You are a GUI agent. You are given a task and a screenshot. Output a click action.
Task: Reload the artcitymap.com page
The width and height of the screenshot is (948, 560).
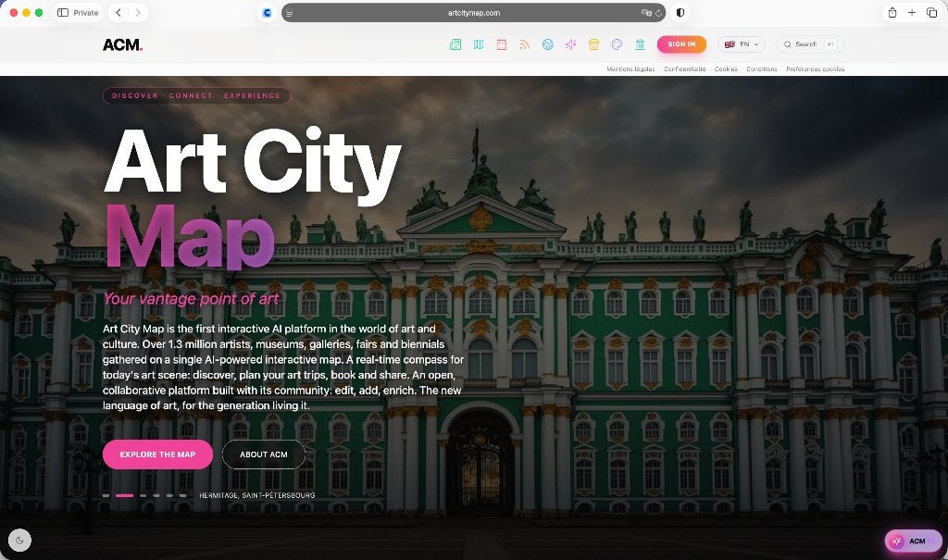click(x=658, y=13)
